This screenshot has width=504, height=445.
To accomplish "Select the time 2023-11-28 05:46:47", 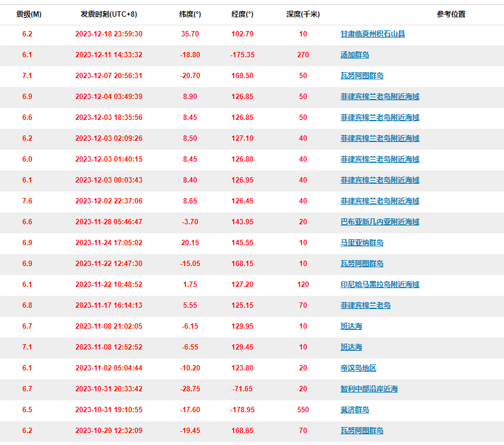I will click(109, 222).
